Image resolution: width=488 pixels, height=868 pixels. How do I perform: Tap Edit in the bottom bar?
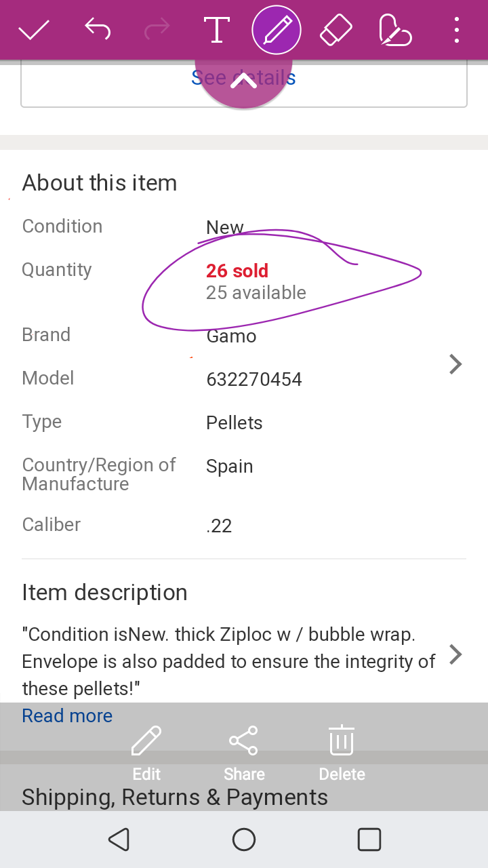point(146,753)
